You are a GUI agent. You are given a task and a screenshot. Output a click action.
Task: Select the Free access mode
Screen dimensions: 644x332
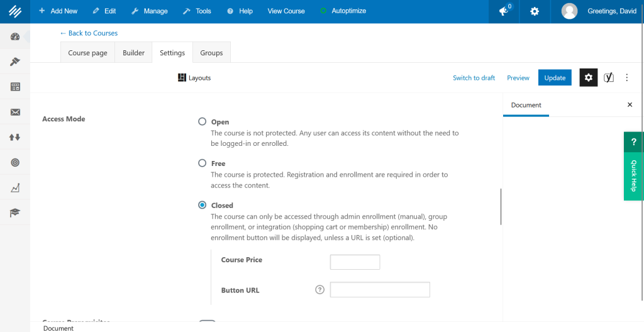point(202,163)
